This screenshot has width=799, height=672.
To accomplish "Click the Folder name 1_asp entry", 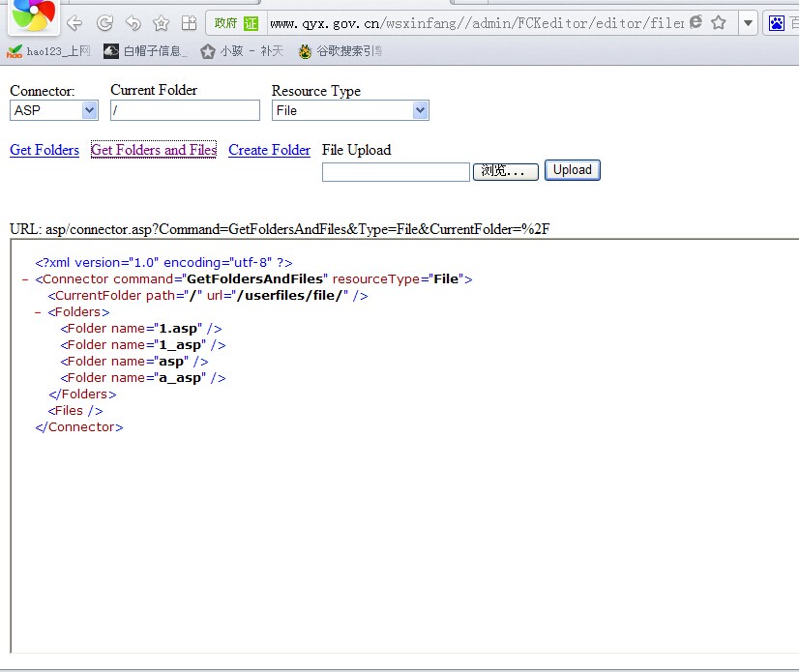I will [143, 345].
